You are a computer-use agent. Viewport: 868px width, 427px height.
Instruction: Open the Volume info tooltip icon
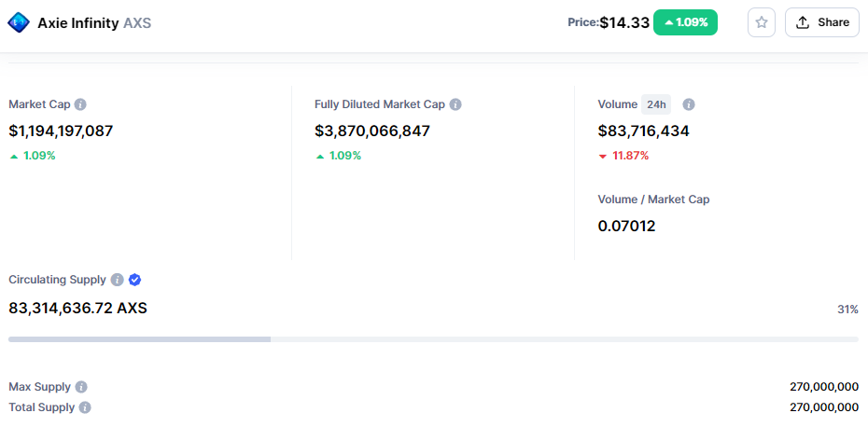coord(689,104)
